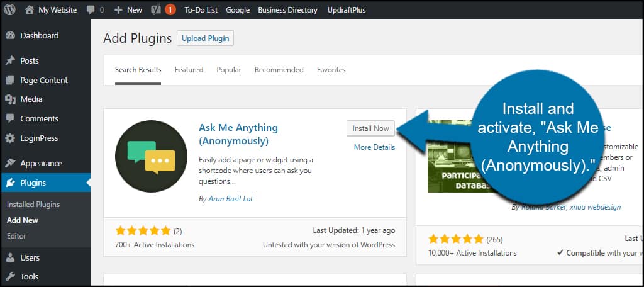Click the Media icon in sidebar

click(10, 99)
